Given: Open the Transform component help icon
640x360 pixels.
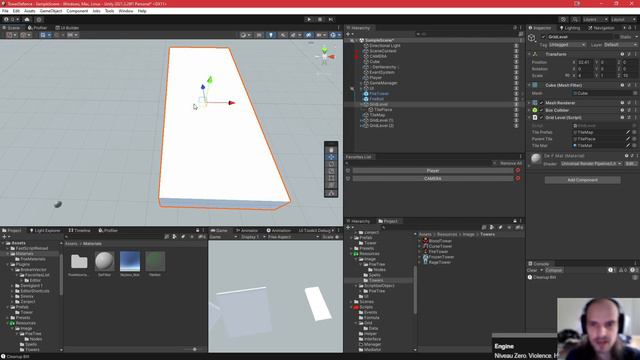Looking at the screenshot, I should (622, 54).
